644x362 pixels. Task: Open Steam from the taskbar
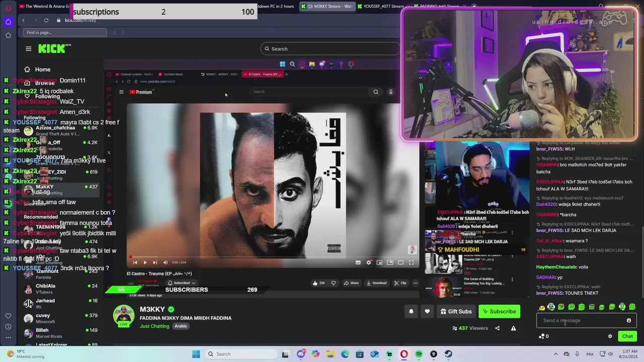click(x=448, y=354)
